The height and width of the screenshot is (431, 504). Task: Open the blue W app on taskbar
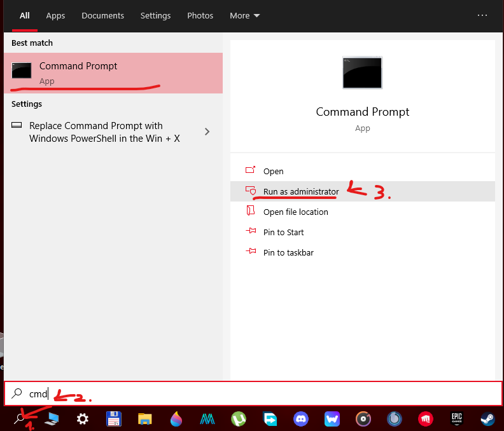pos(332,419)
